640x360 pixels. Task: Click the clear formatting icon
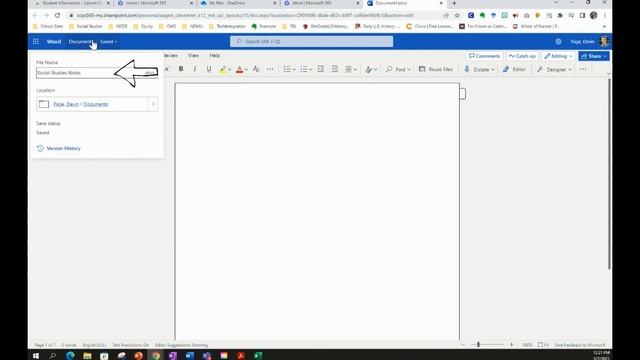tap(256, 69)
